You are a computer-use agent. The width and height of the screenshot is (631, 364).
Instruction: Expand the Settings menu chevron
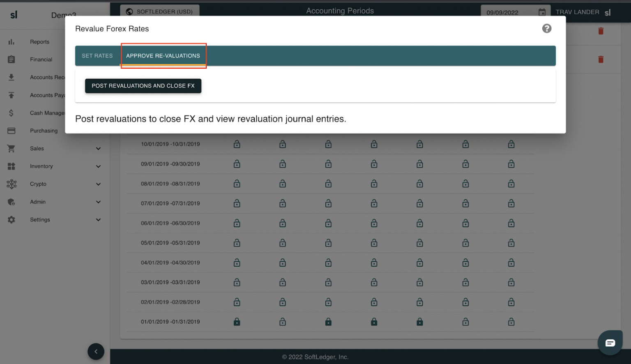(x=98, y=220)
